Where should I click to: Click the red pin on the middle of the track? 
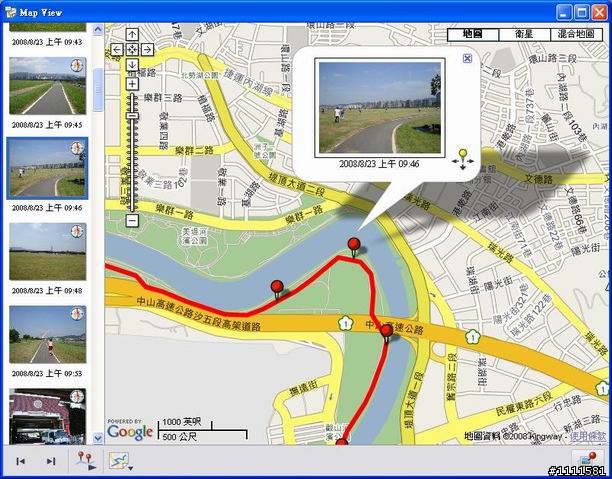click(277, 289)
